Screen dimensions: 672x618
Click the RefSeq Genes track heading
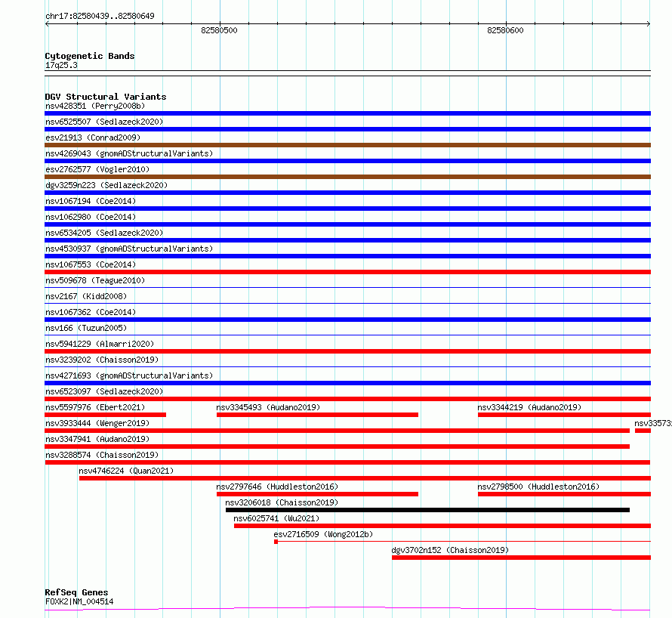[x=76, y=592]
